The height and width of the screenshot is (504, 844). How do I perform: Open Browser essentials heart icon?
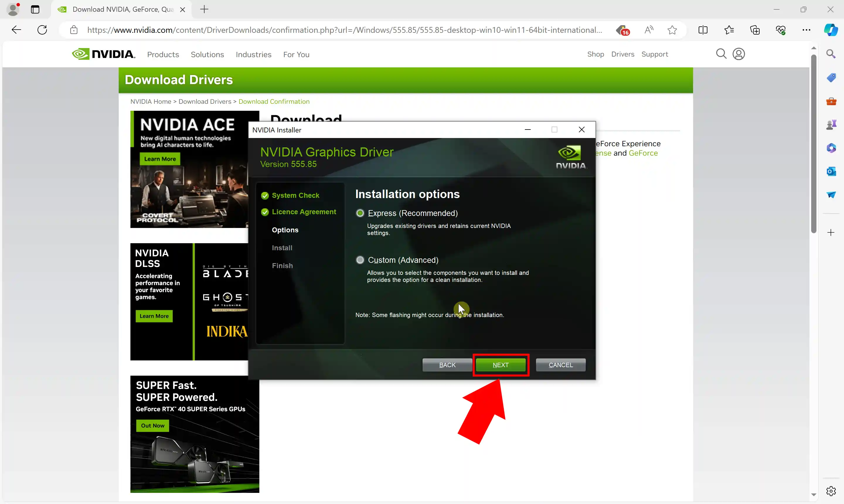tap(780, 30)
